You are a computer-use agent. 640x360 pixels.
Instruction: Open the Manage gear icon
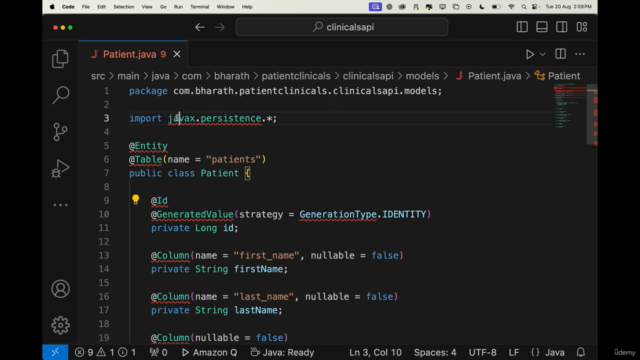(60, 325)
